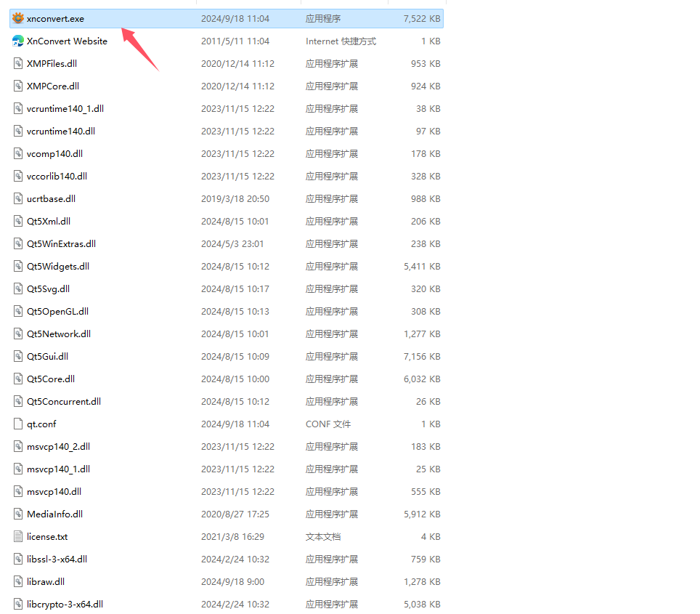Viewport: 700px width, 614px height.
Task: Click the qt.conf file icon
Action: tap(19, 424)
